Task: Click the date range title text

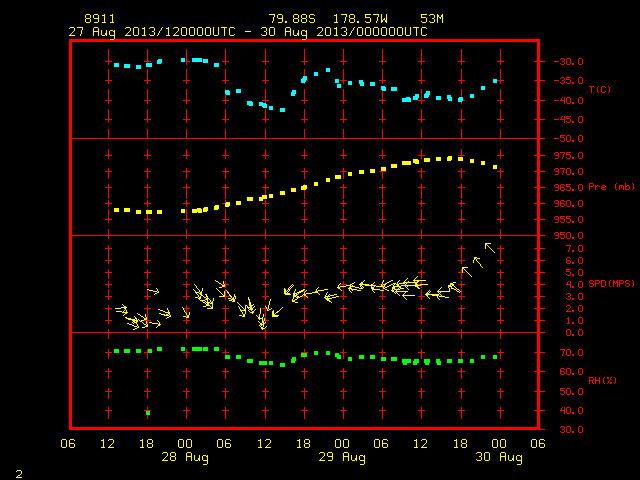Action: coord(248,32)
